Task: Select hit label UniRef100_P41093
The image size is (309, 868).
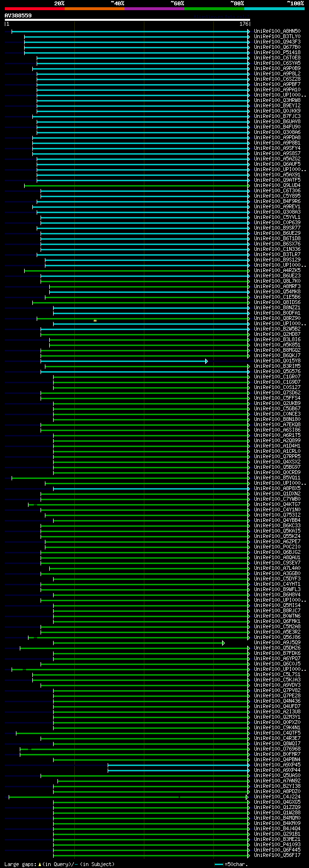Action: [277, 845]
